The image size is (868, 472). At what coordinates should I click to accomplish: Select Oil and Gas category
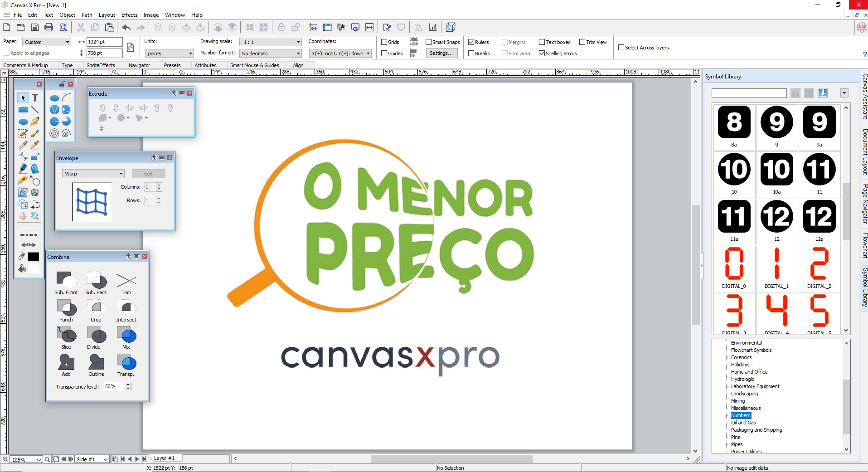[743, 423]
